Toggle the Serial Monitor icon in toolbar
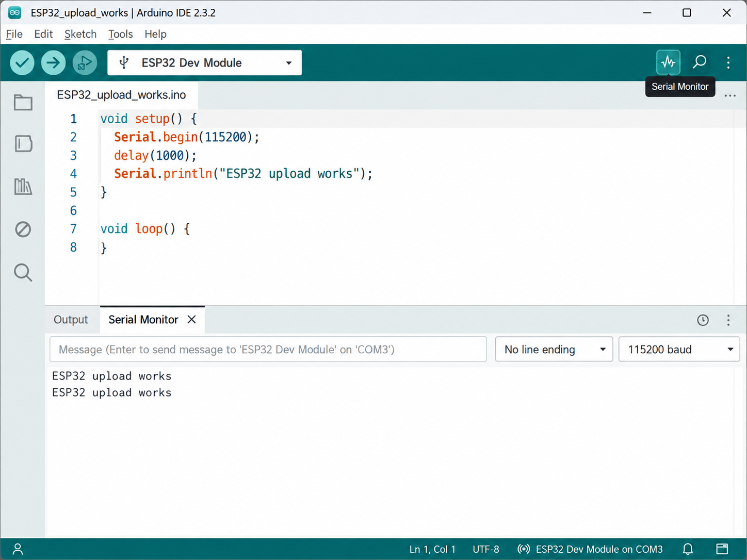 [x=668, y=62]
